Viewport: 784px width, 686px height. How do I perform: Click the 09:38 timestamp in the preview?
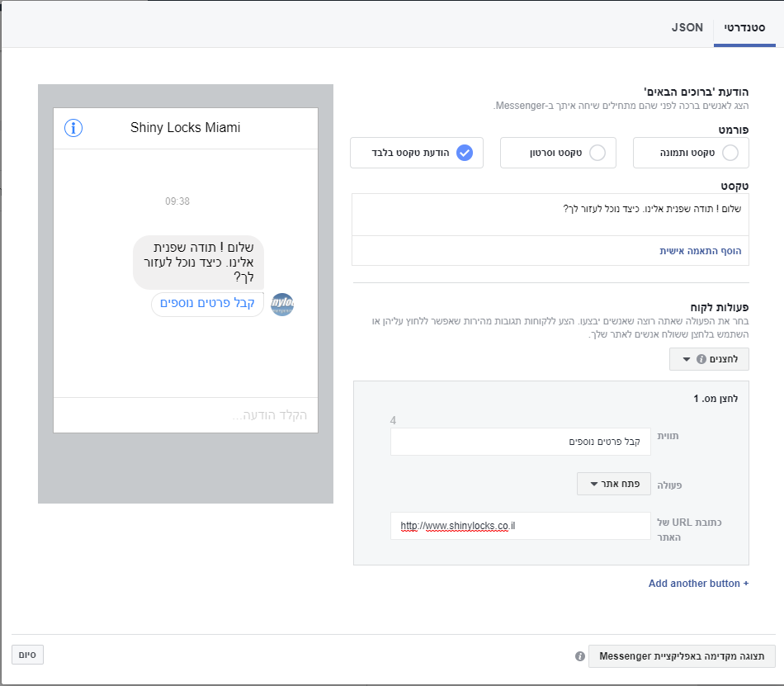177,201
